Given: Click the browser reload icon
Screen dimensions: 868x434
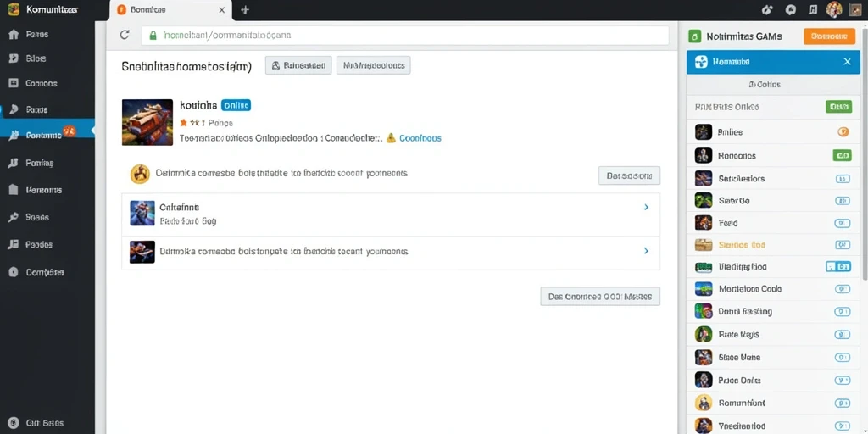Looking at the screenshot, I should [125, 35].
